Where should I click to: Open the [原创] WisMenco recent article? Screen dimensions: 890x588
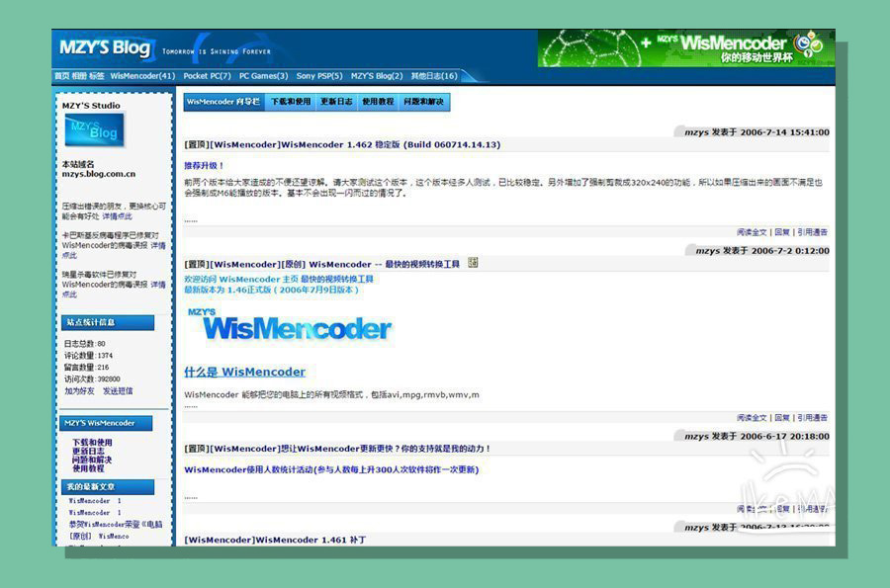99,536
